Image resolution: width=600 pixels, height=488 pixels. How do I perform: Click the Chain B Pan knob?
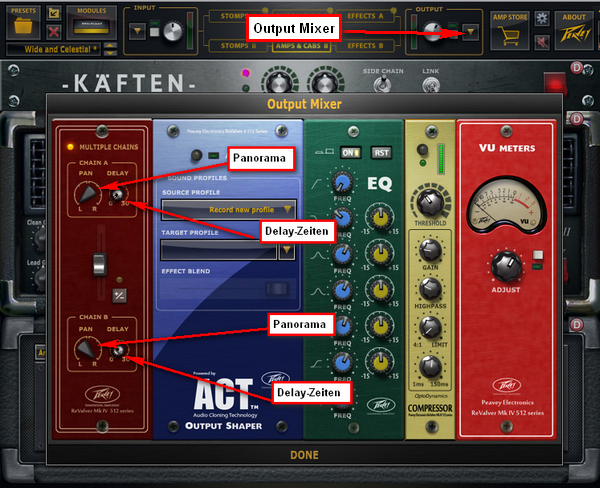(x=87, y=349)
